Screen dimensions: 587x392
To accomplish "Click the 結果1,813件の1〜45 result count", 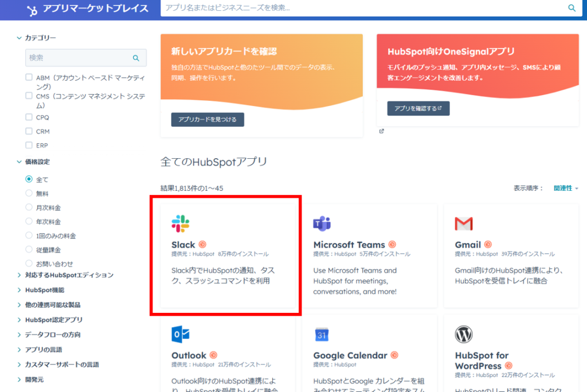I will (x=191, y=189).
